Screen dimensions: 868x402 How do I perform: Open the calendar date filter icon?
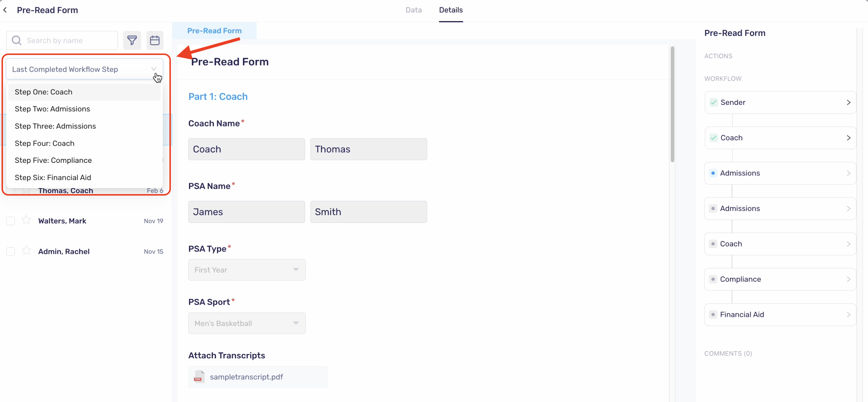coord(155,41)
